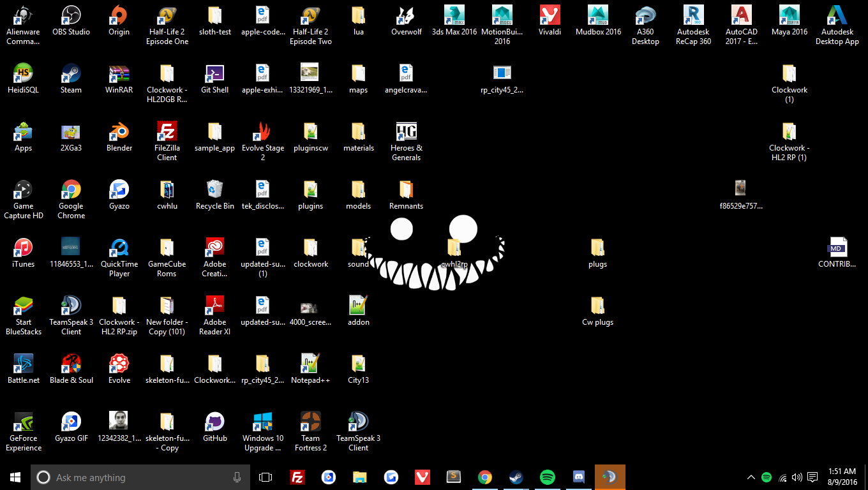Select the Cw plugs folder

598,311
